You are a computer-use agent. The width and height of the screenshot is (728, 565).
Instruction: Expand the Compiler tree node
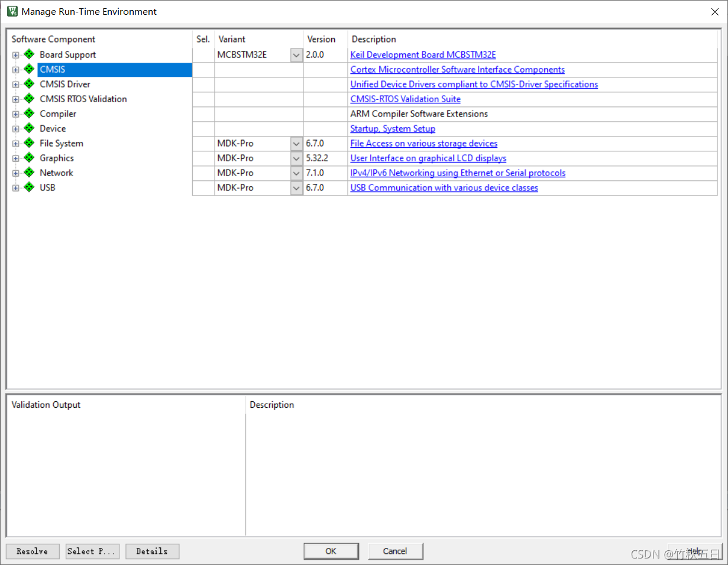click(15, 114)
